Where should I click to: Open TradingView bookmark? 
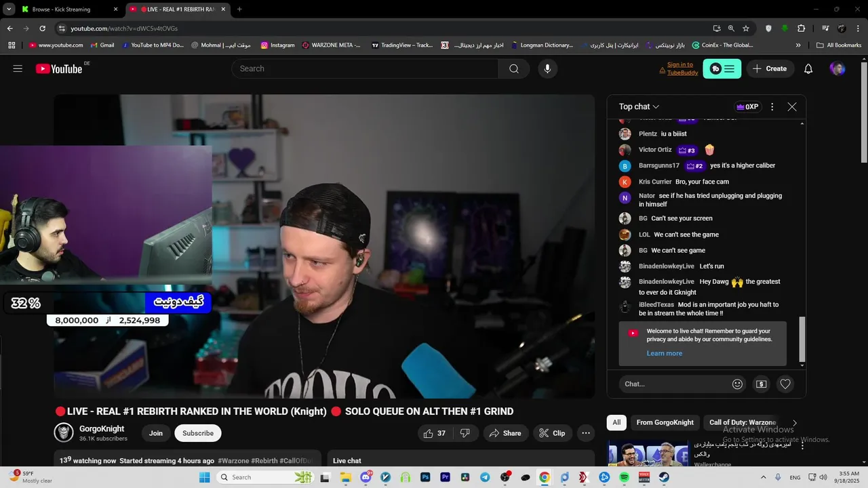[401, 45]
